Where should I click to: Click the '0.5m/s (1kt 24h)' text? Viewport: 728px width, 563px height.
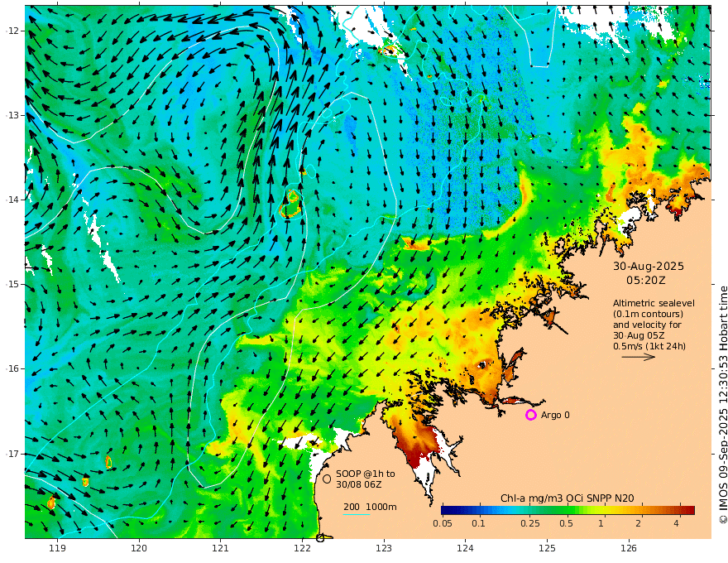pyautogui.click(x=649, y=346)
